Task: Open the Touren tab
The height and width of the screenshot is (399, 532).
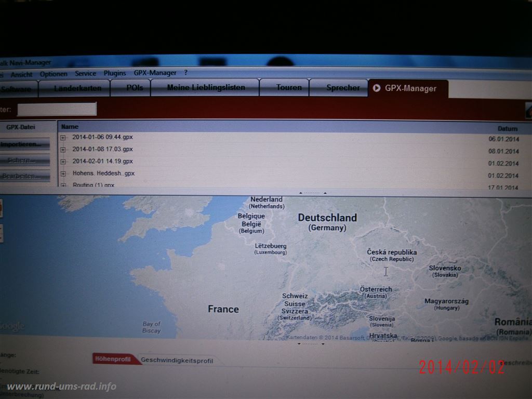Action: pos(288,87)
